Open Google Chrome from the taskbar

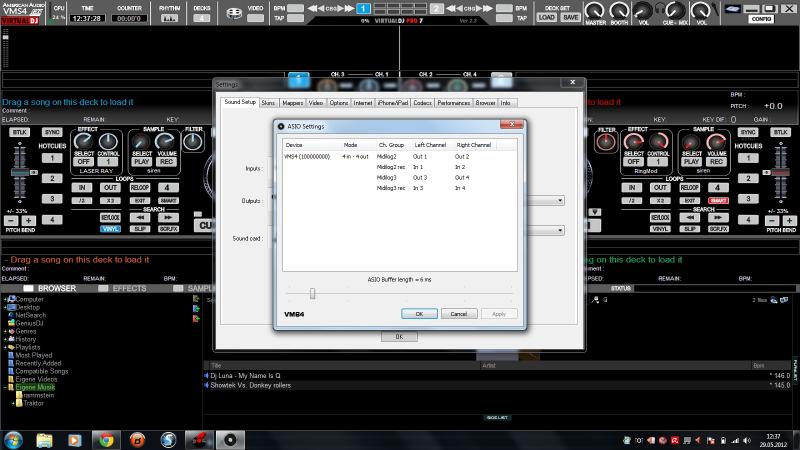(x=106, y=439)
